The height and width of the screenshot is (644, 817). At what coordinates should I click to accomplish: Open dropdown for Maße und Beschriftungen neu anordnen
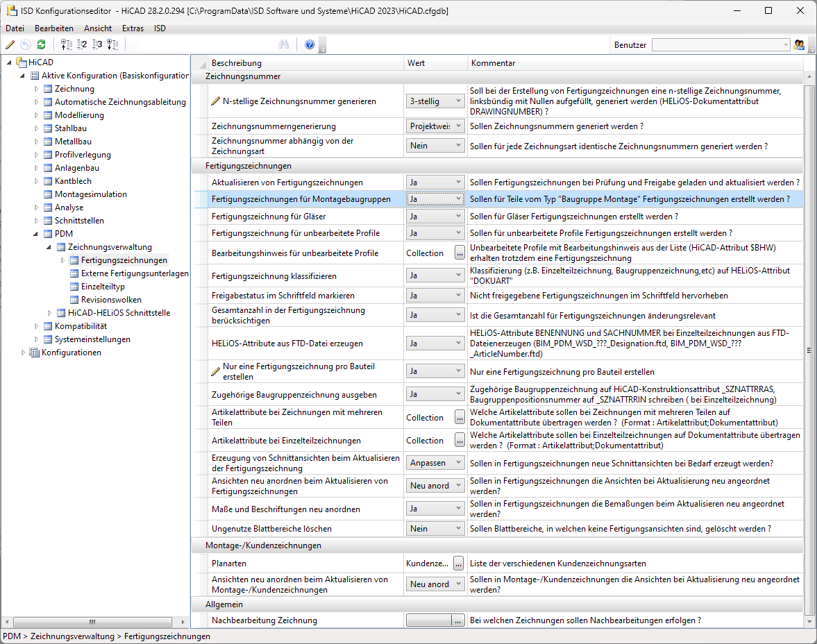point(435,509)
